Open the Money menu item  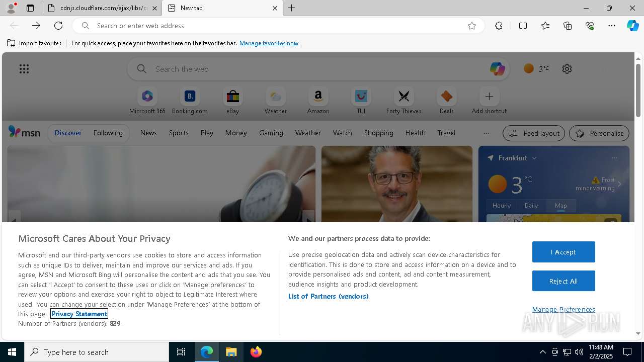236,133
